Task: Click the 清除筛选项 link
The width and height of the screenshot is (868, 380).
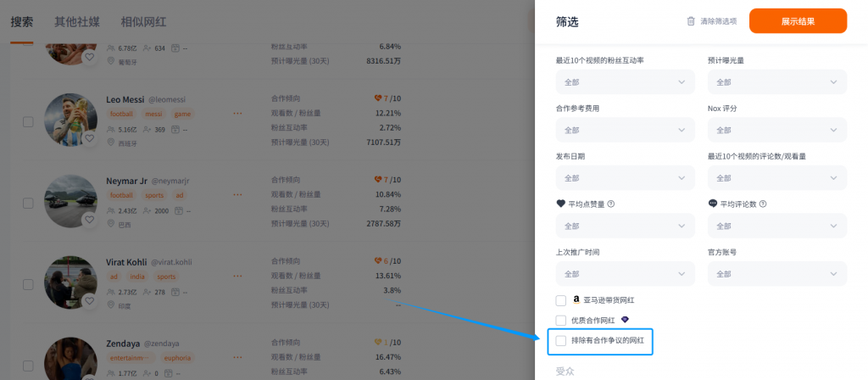Action: (718, 21)
